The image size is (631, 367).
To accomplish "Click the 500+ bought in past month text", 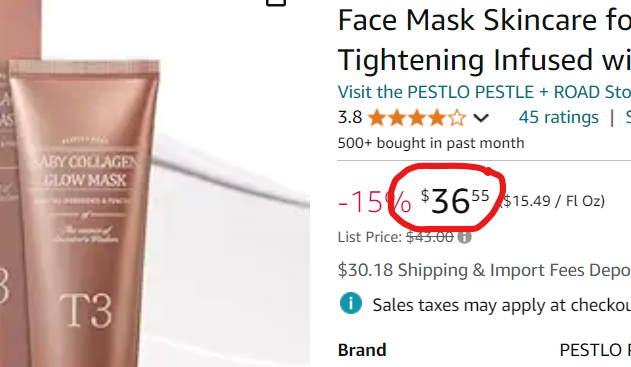I will click(431, 143).
